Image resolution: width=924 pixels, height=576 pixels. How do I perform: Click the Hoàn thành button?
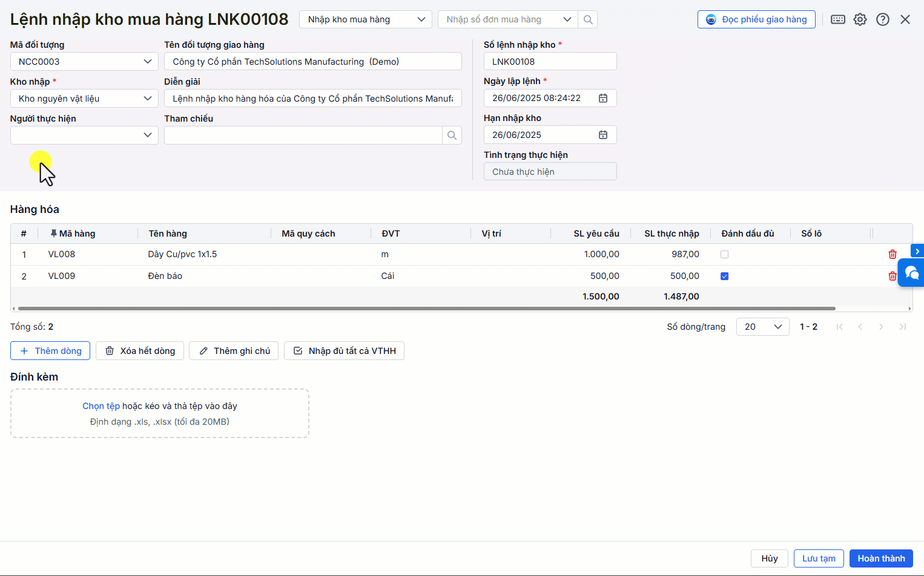[880, 558]
